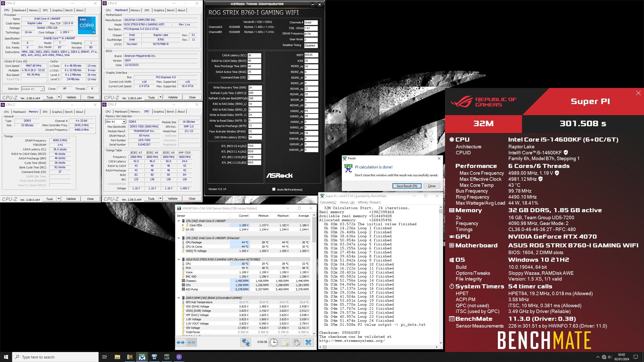Viewport: 644px width, 362px height.
Task: Select the CPU Package temperature row
Action: (243, 242)
